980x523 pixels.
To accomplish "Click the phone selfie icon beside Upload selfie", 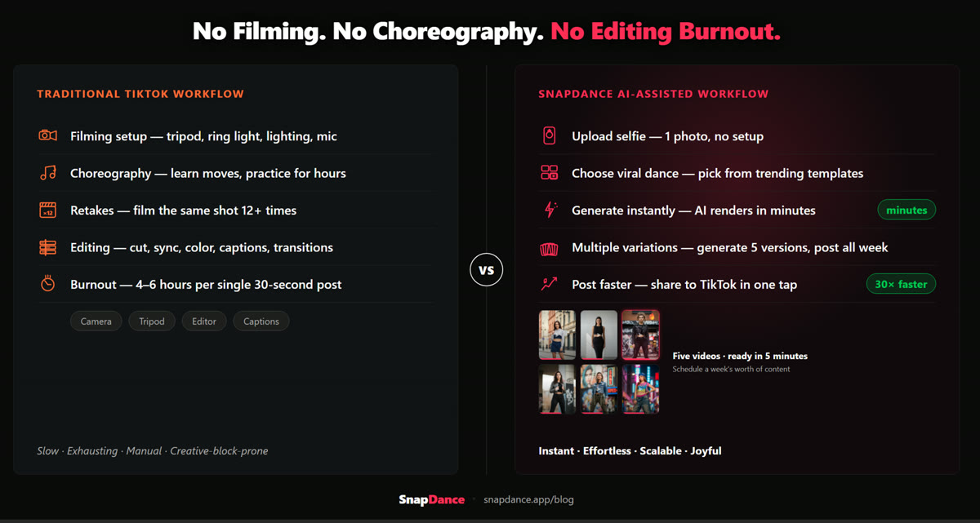I will tap(550, 135).
